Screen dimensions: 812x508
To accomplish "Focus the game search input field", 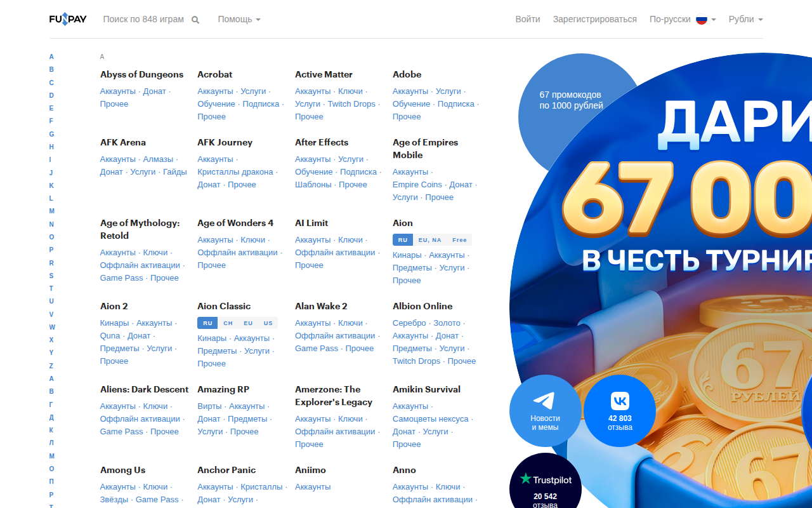I will coord(143,19).
